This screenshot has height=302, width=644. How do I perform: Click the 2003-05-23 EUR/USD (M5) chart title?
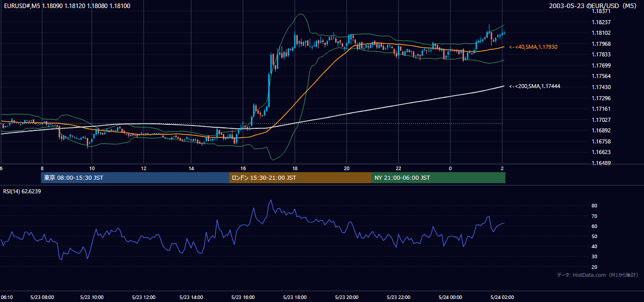click(x=593, y=6)
